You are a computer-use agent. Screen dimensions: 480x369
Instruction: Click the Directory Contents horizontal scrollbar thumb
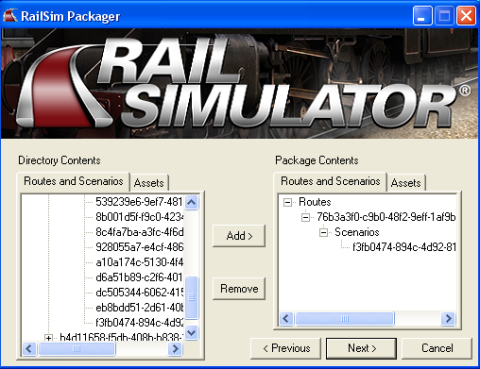77,349
